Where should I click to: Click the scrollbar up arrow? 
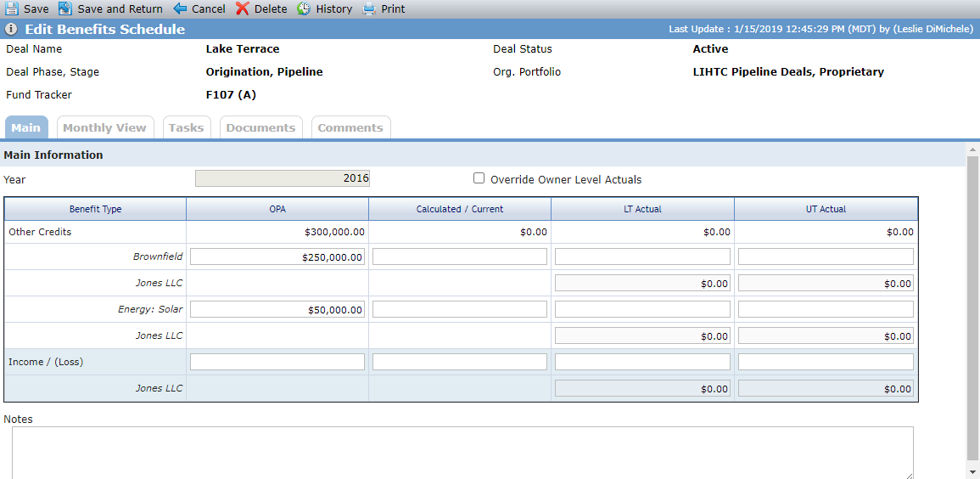point(972,149)
